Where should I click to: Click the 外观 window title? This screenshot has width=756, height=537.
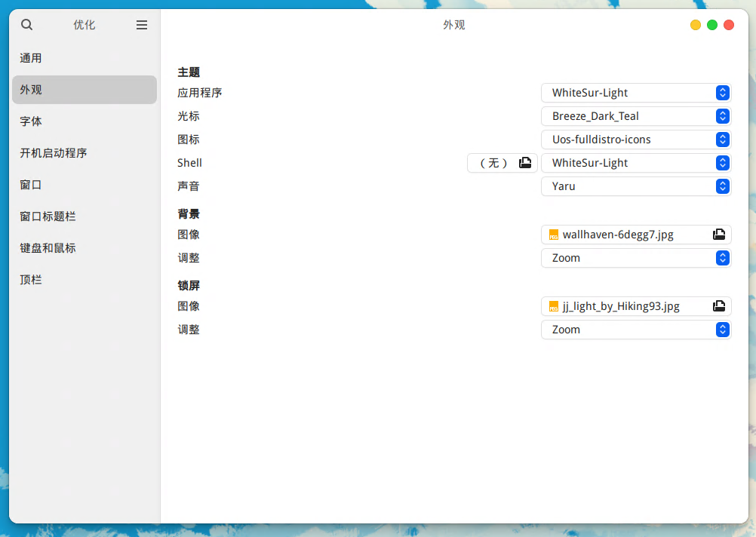(454, 25)
